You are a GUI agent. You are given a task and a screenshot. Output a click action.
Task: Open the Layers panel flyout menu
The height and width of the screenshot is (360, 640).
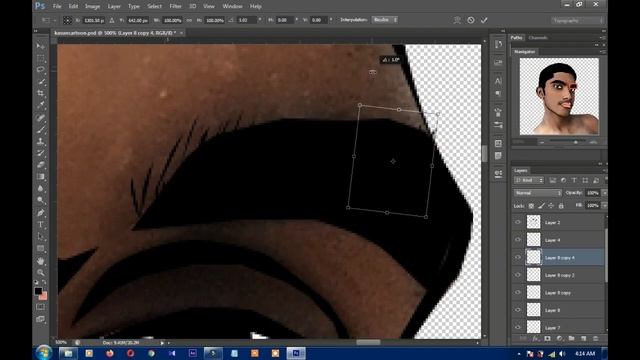[604, 170]
